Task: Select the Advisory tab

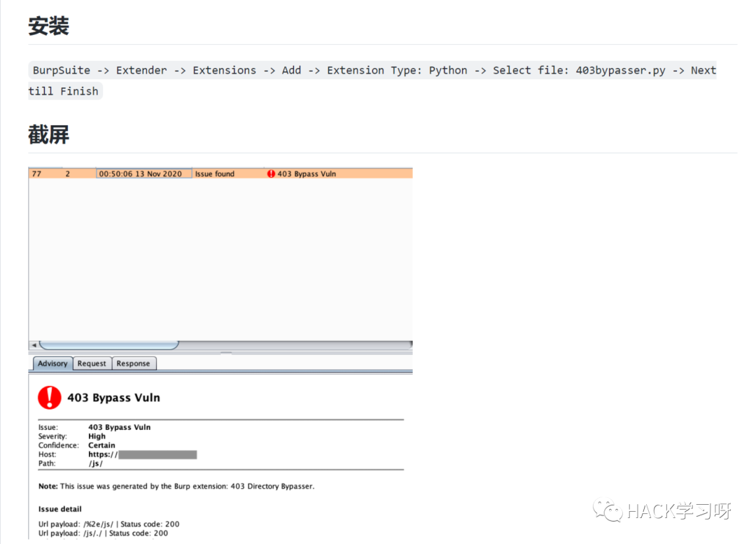Action: pos(52,363)
